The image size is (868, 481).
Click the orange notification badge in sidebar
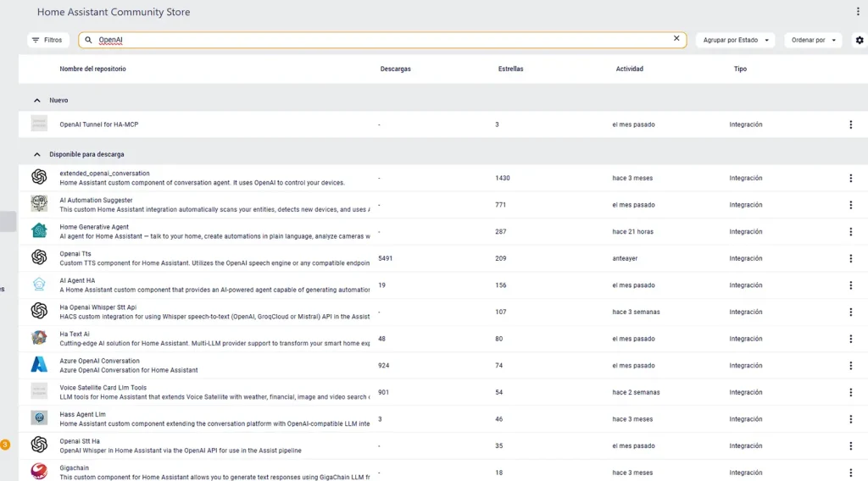coord(5,445)
